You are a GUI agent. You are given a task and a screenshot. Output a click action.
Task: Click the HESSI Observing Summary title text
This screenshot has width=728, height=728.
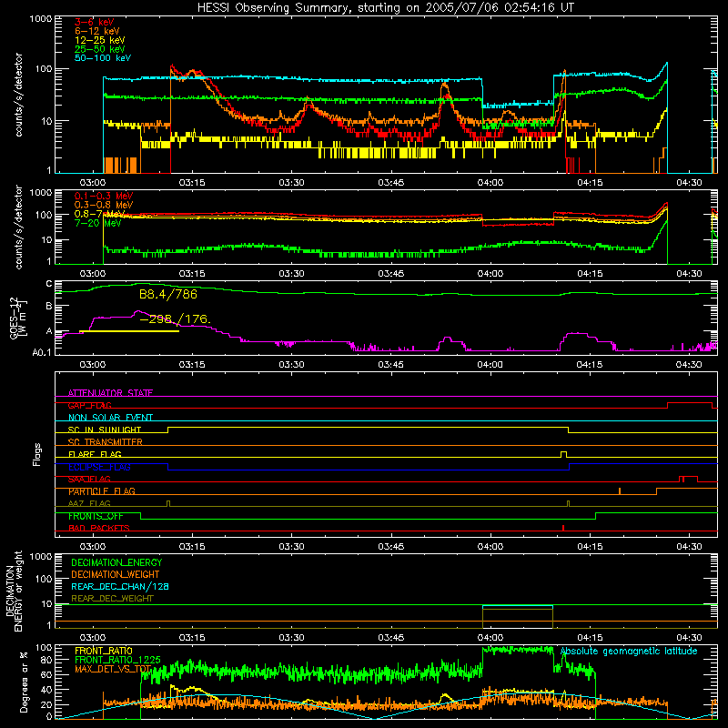coord(386,8)
